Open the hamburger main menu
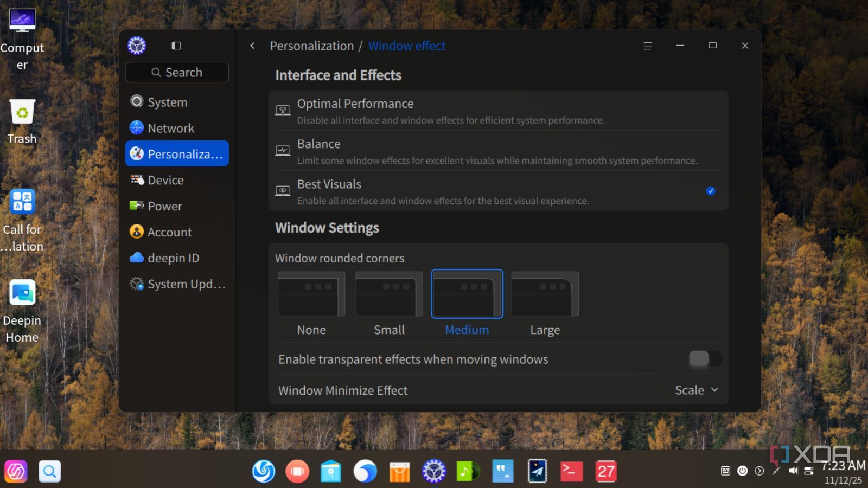868x488 pixels. pos(647,46)
